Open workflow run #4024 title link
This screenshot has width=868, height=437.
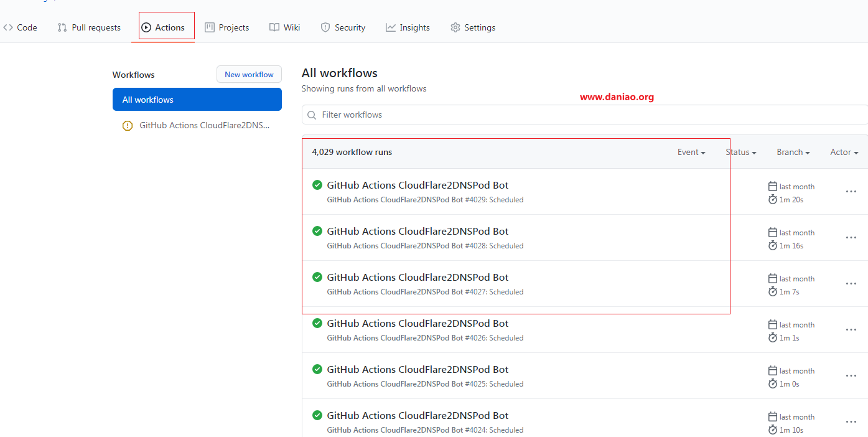coord(418,415)
